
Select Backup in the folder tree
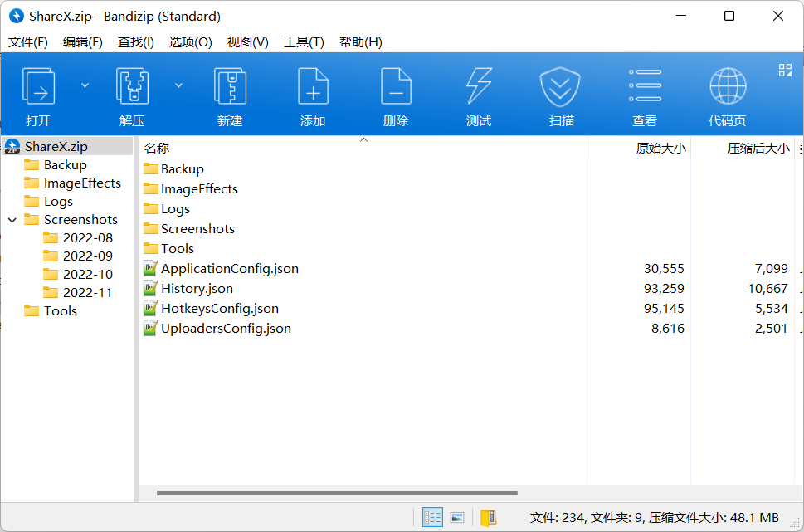66,164
